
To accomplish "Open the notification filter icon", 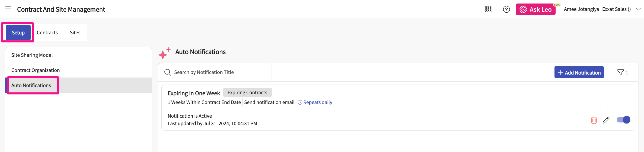I will [621, 72].
